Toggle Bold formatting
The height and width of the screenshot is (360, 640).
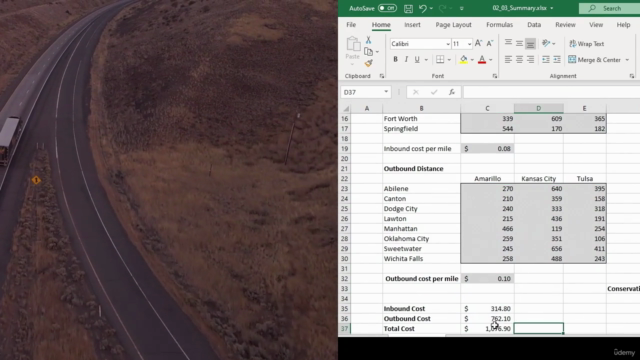click(x=395, y=60)
